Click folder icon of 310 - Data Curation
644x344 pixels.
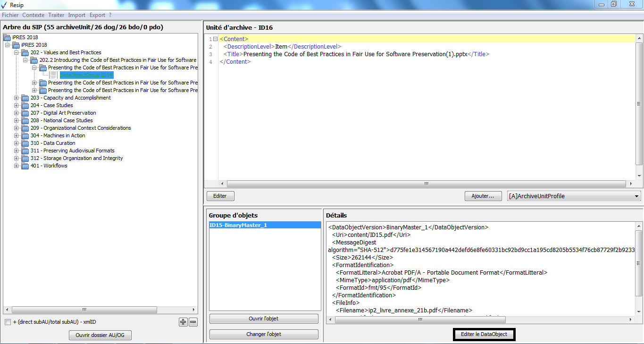(x=25, y=143)
